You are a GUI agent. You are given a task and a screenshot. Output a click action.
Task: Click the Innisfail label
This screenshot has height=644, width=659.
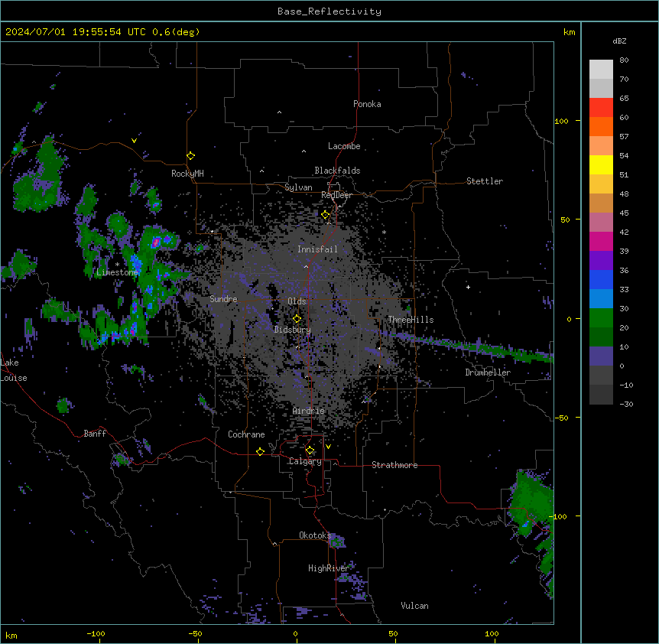point(317,249)
